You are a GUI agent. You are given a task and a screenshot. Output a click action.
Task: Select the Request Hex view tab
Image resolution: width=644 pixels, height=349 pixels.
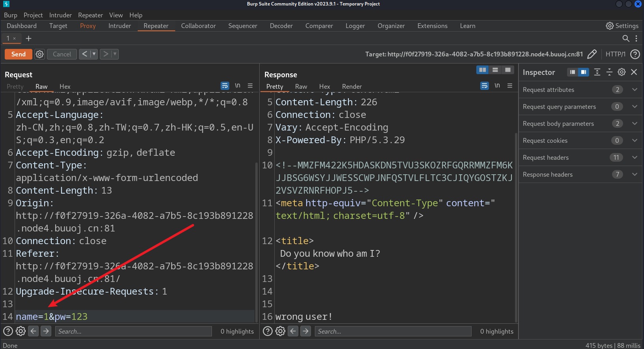[65, 86]
